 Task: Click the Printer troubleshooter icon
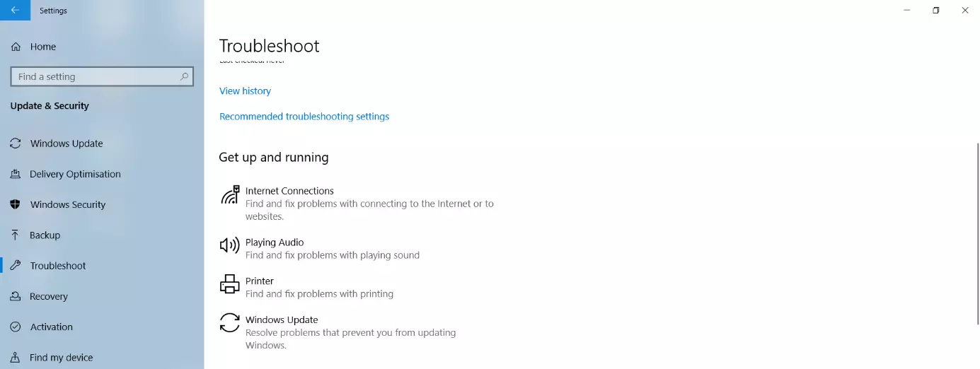point(230,284)
